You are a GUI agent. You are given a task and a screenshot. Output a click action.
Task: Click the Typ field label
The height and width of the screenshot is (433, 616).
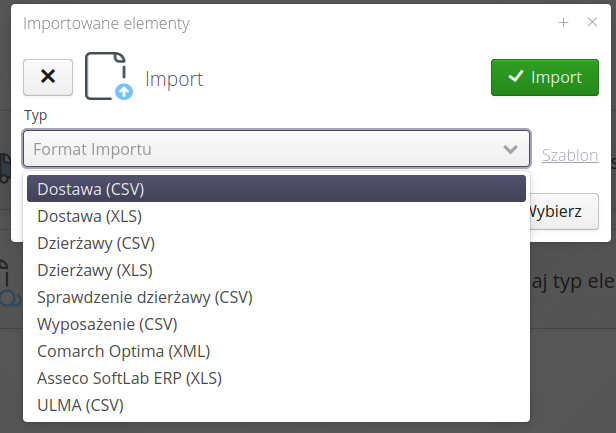[35, 115]
